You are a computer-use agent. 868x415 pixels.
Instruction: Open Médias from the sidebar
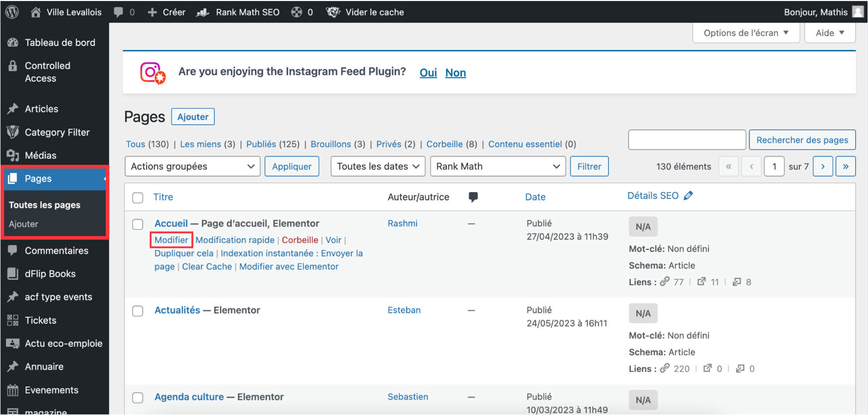coord(40,156)
